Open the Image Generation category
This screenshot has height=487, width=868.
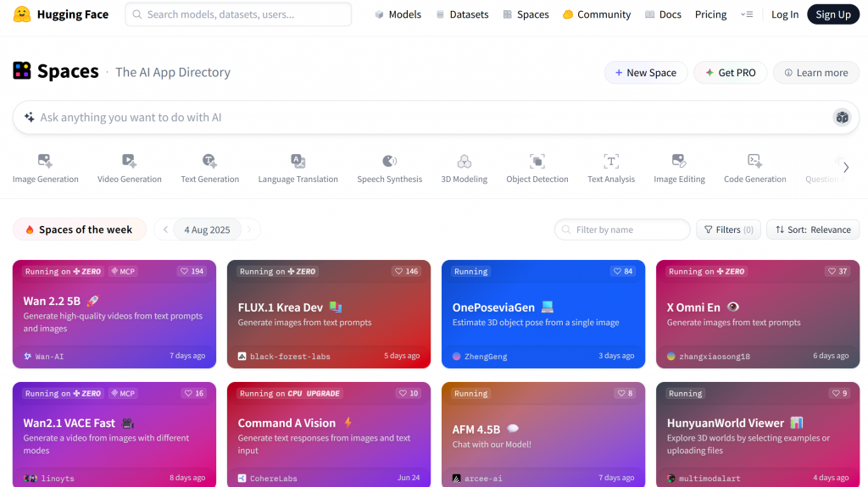(x=46, y=169)
